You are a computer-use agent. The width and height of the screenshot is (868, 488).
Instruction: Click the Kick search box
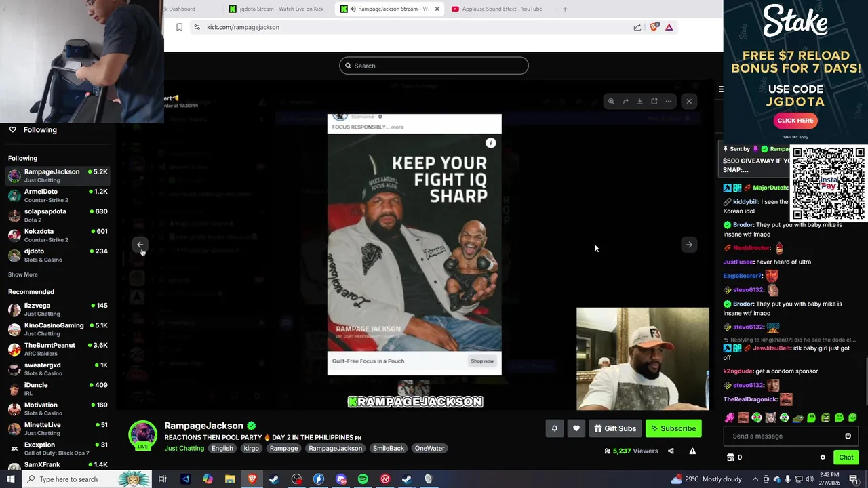click(434, 66)
